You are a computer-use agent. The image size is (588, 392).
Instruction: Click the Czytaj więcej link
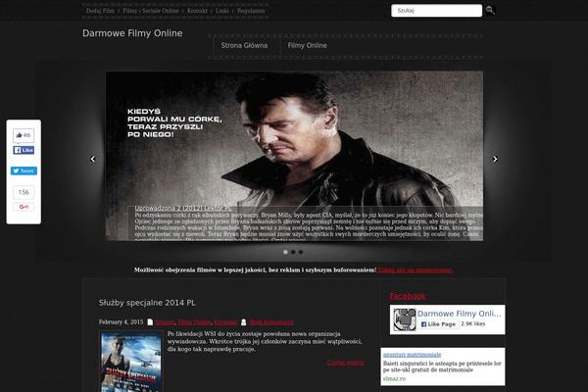346,363
